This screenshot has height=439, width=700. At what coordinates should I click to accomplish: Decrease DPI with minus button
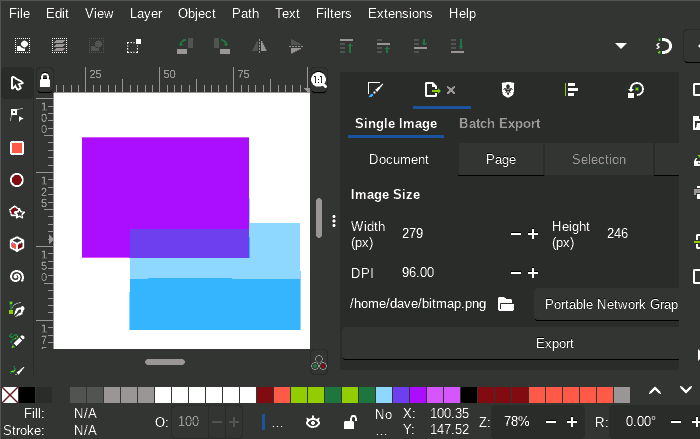tap(516, 273)
